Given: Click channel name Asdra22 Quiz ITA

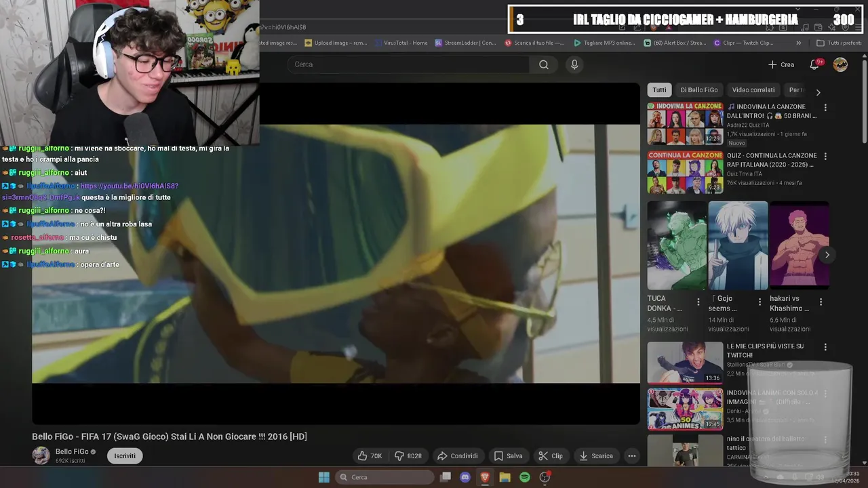Looking at the screenshot, I should pyautogui.click(x=748, y=125).
